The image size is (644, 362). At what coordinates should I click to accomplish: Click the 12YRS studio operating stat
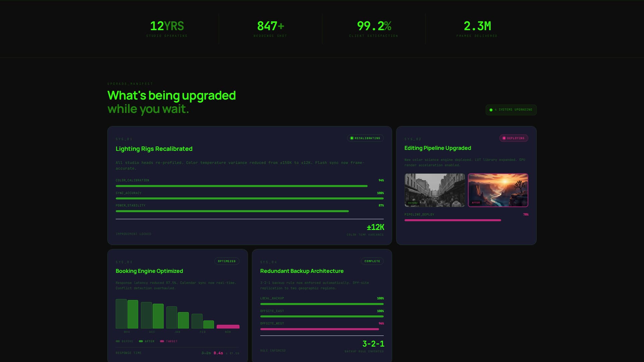pos(167,28)
